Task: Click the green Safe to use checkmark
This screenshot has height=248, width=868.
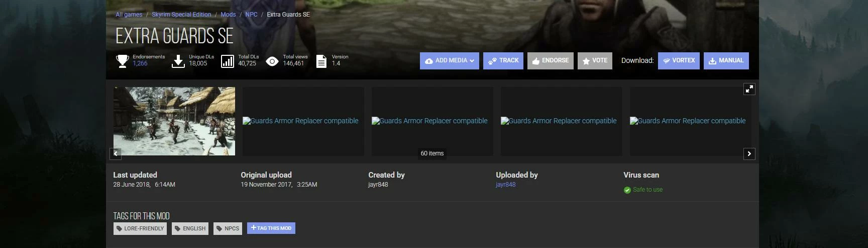Action: [x=627, y=190]
